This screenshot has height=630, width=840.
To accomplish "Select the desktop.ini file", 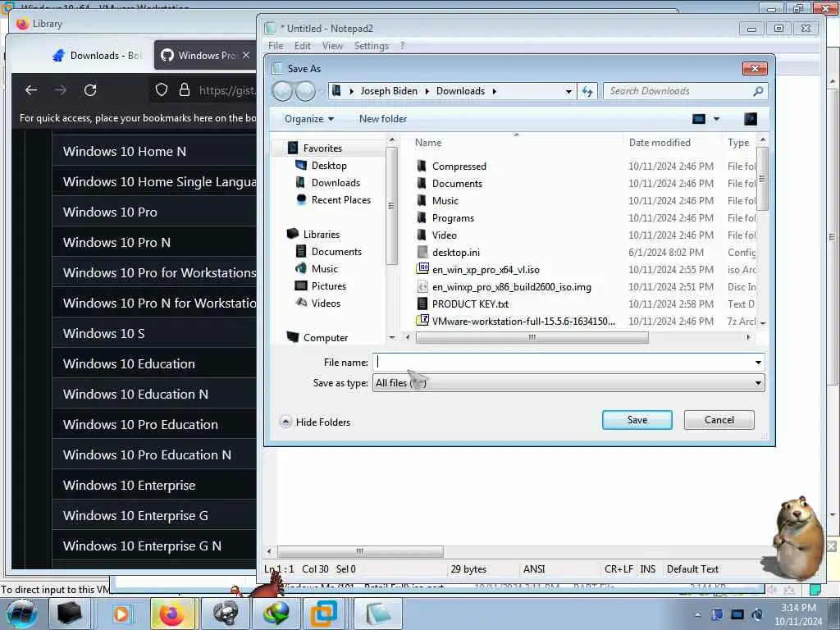I will [456, 253].
